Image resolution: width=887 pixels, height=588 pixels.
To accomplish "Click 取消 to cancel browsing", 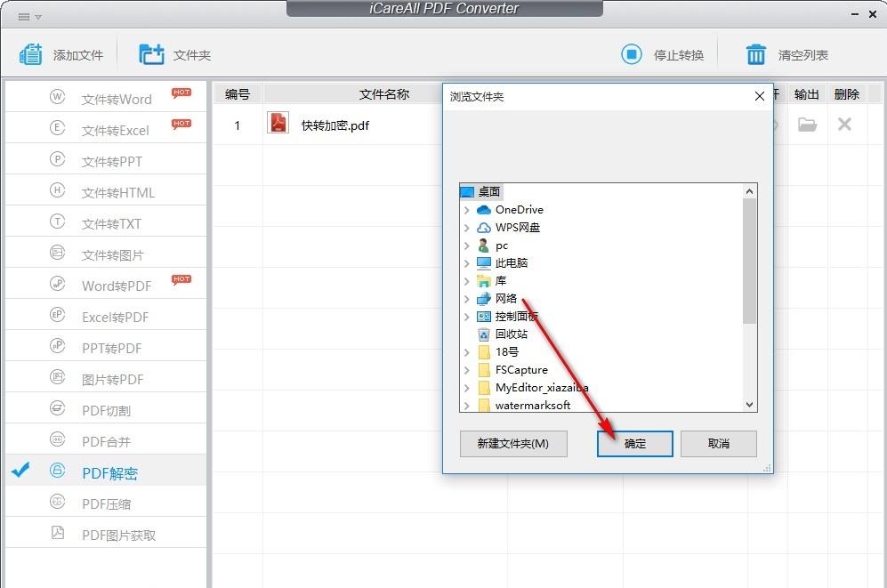I will point(719,444).
